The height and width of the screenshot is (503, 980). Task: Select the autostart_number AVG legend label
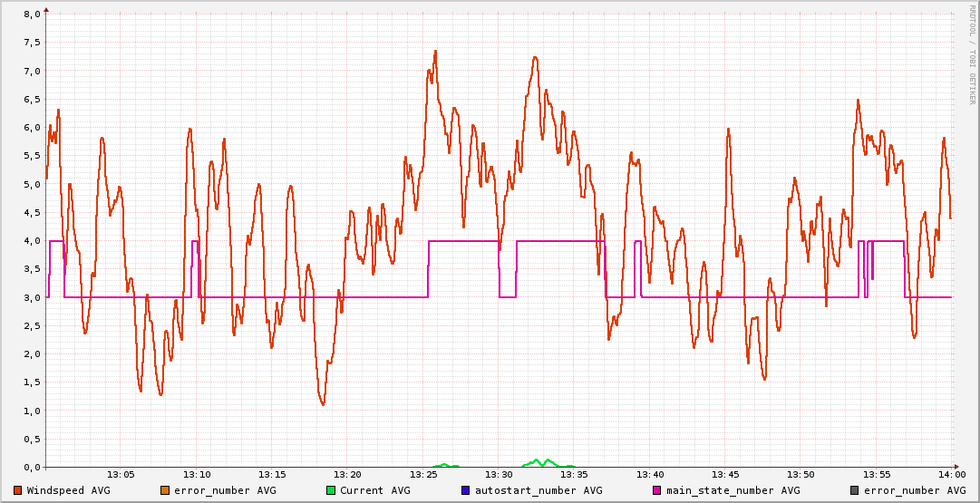[x=539, y=490]
